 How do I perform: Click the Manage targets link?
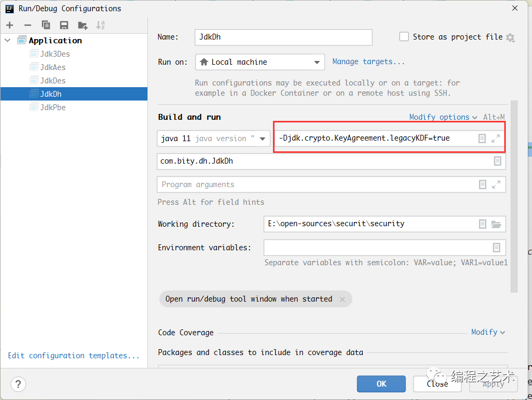pos(369,62)
